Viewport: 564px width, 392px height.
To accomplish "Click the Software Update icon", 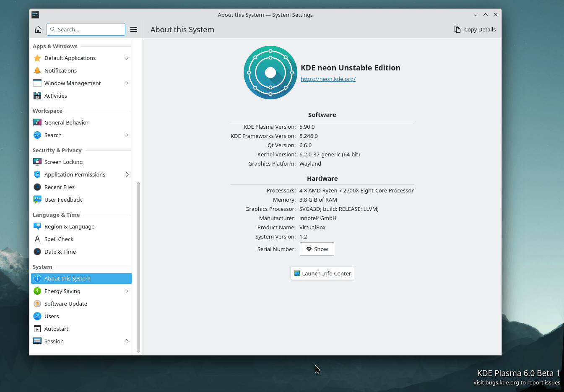I will pyautogui.click(x=37, y=304).
